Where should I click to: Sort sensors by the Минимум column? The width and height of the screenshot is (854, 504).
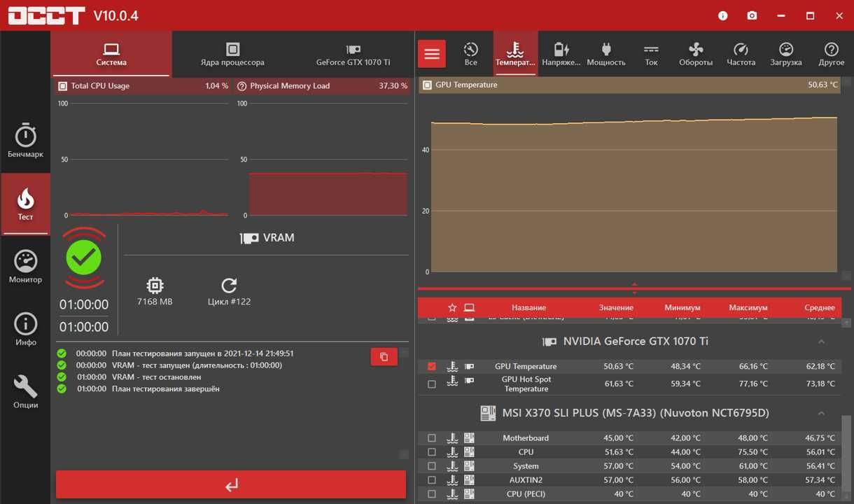tap(682, 307)
